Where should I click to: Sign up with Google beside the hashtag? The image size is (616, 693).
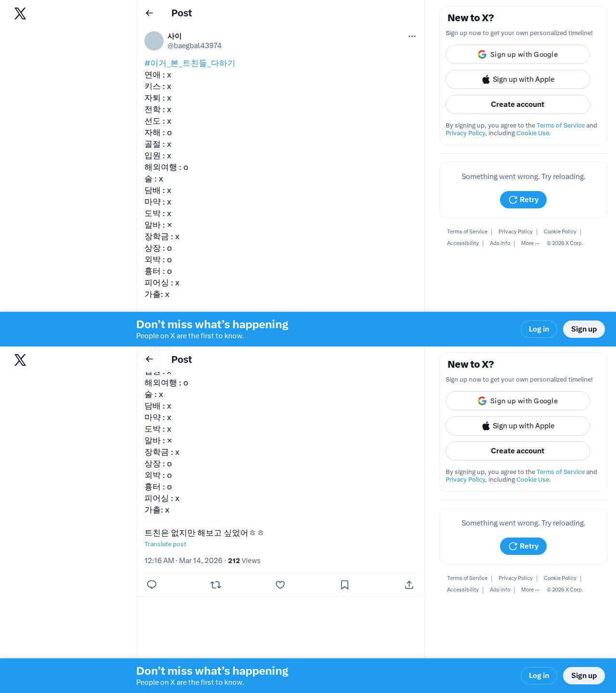518,54
